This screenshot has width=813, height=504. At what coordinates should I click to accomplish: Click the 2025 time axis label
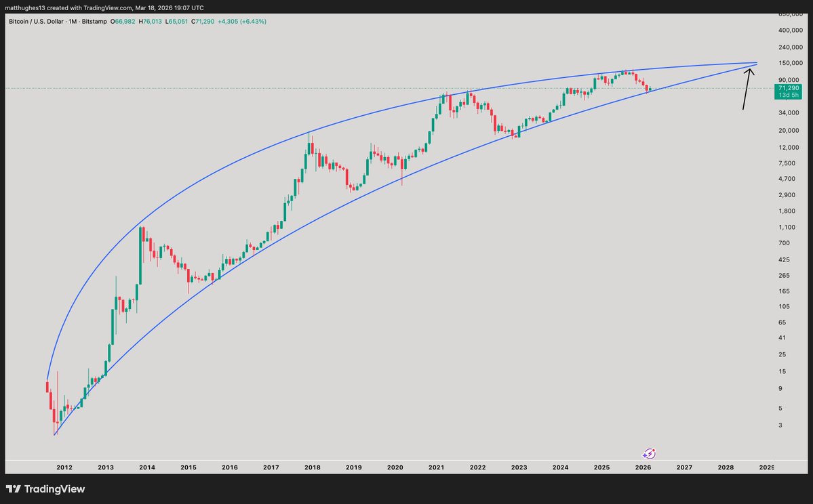[x=601, y=467]
